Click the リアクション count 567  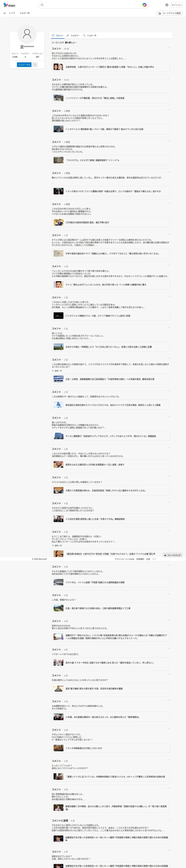(38, 57)
